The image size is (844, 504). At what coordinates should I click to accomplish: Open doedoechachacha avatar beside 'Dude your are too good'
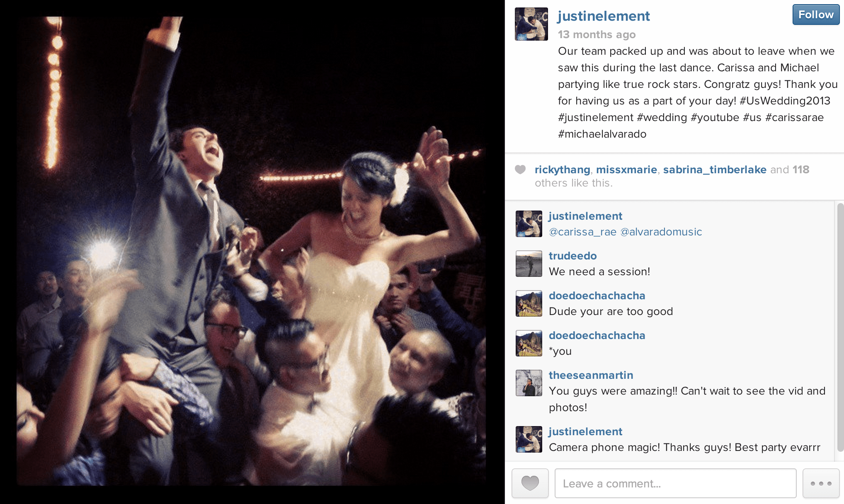[x=529, y=303]
